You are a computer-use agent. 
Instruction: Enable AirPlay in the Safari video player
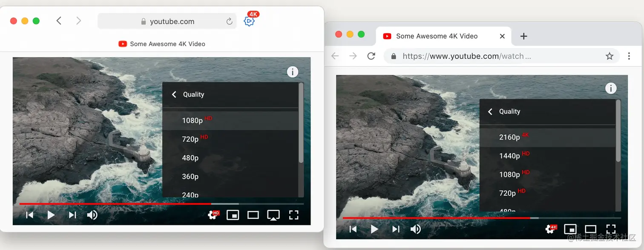(273, 215)
